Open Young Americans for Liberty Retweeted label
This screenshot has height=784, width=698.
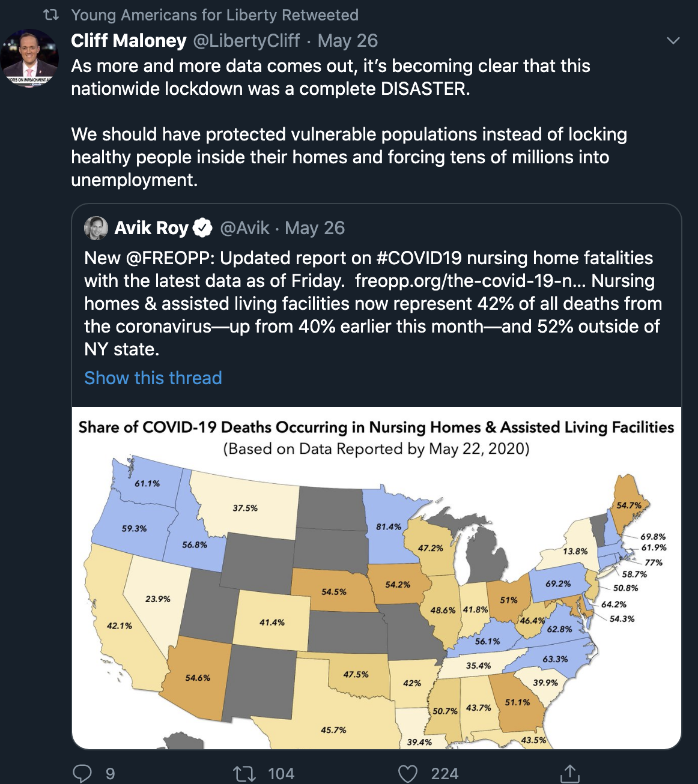coord(215,15)
